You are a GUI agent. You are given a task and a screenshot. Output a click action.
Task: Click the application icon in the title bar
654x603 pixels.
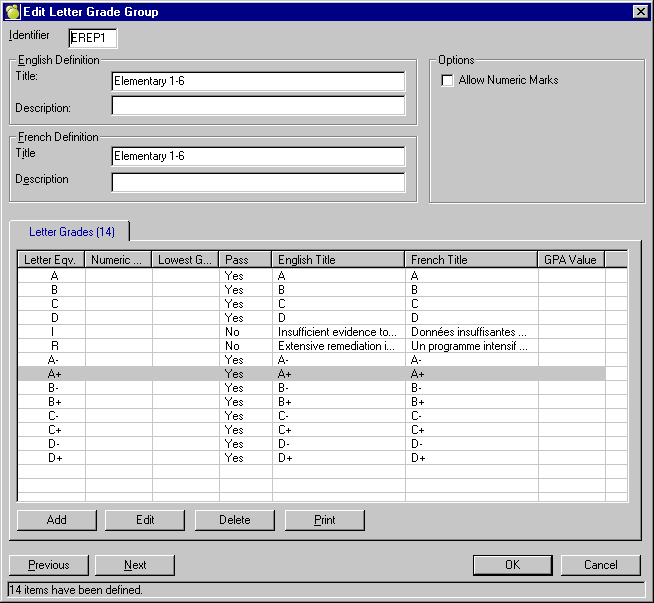tap(12, 11)
